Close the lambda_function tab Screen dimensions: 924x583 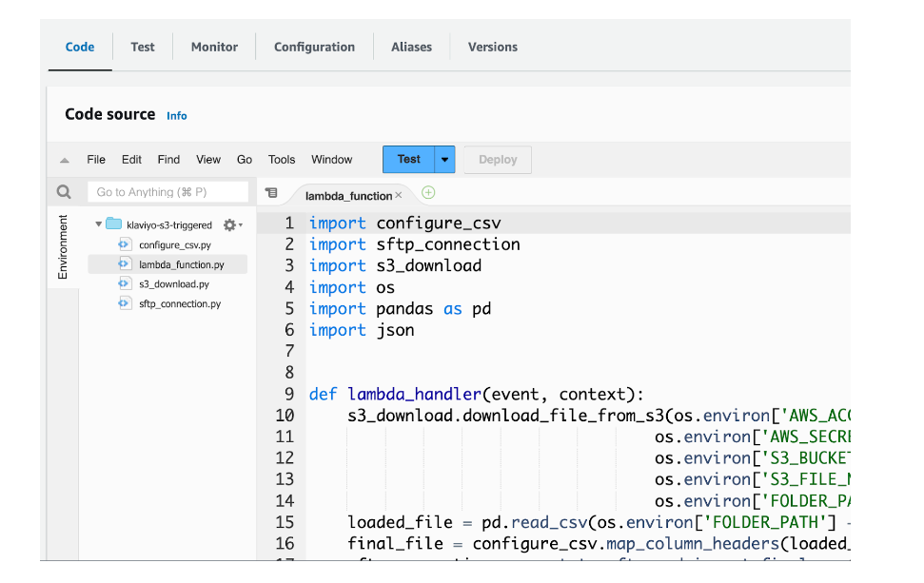pyautogui.click(x=399, y=195)
